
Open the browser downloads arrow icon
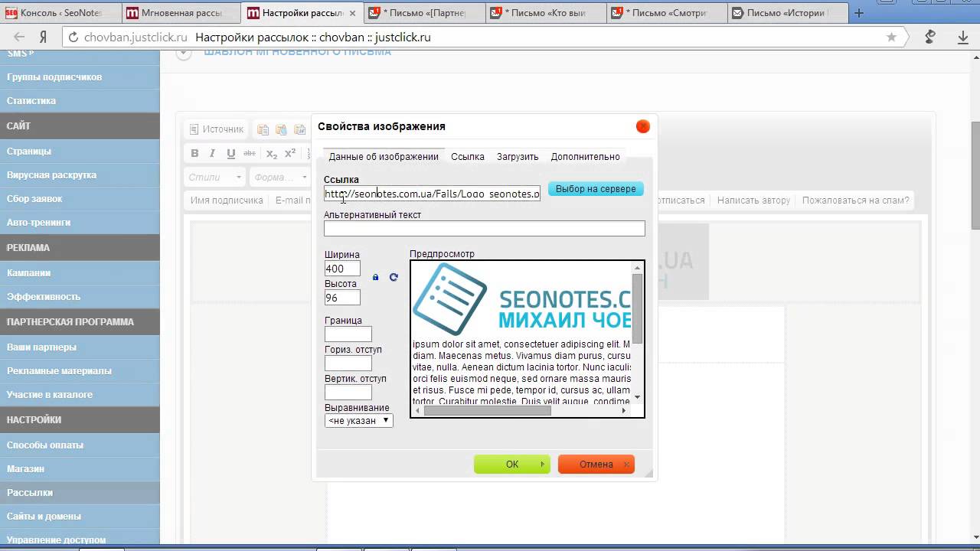tap(963, 37)
